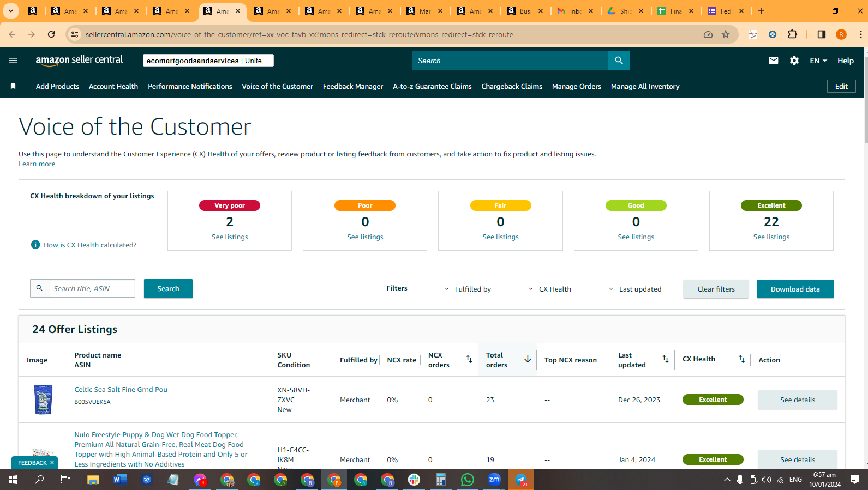Click the Search button beside title field
The image size is (868, 490).
tap(168, 289)
